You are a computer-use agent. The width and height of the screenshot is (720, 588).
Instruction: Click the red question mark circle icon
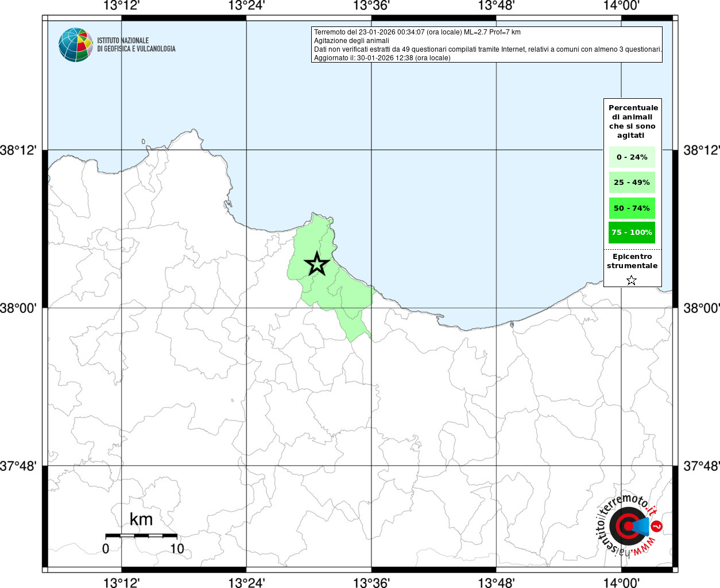(x=657, y=526)
